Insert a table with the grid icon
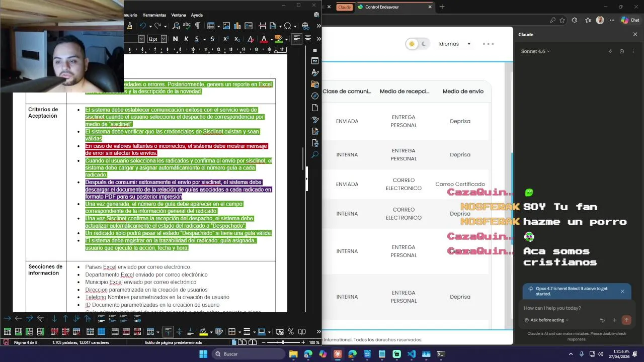This screenshot has width=644, height=362. [x=210, y=26]
